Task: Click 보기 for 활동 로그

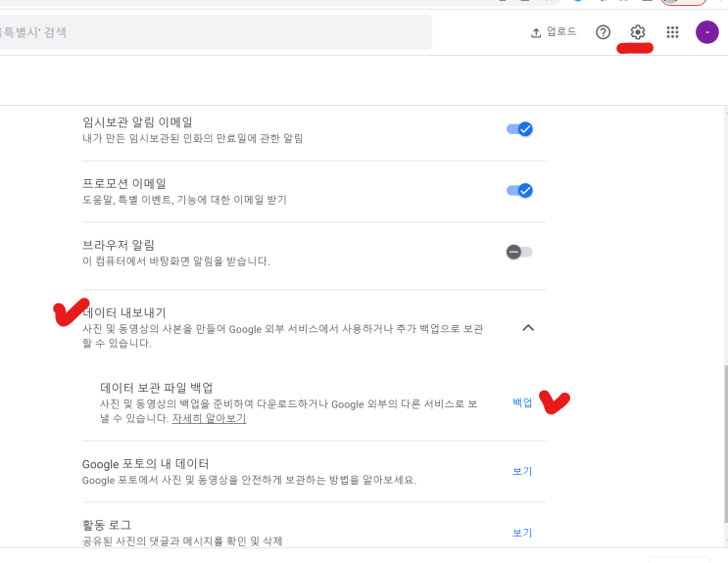Action: point(522,533)
